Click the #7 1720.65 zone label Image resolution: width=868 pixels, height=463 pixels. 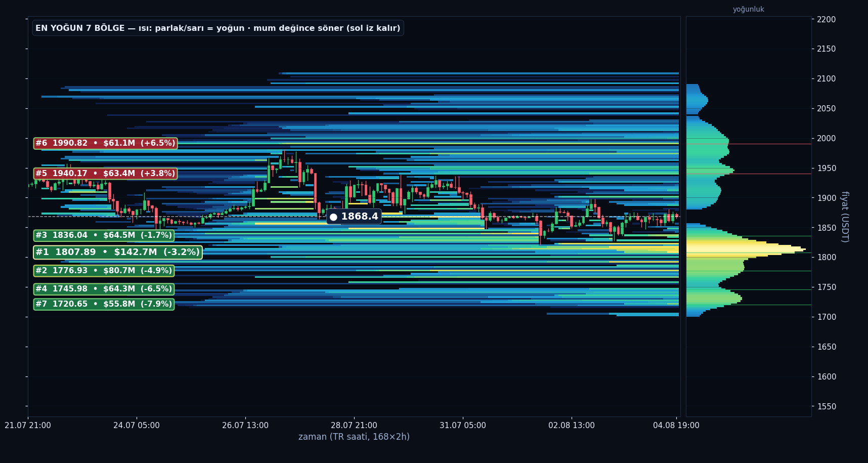[104, 304]
